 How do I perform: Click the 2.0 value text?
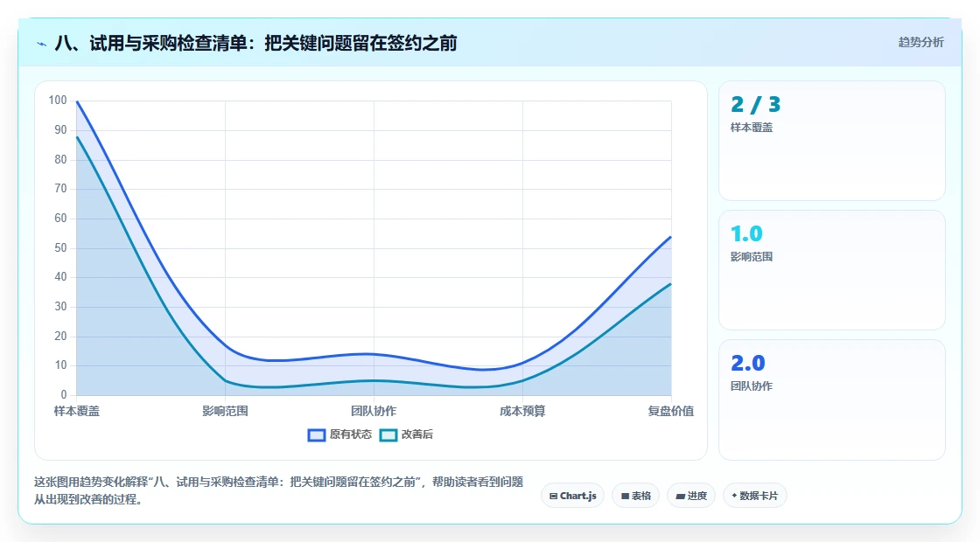pyautogui.click(x=748, y=363)
